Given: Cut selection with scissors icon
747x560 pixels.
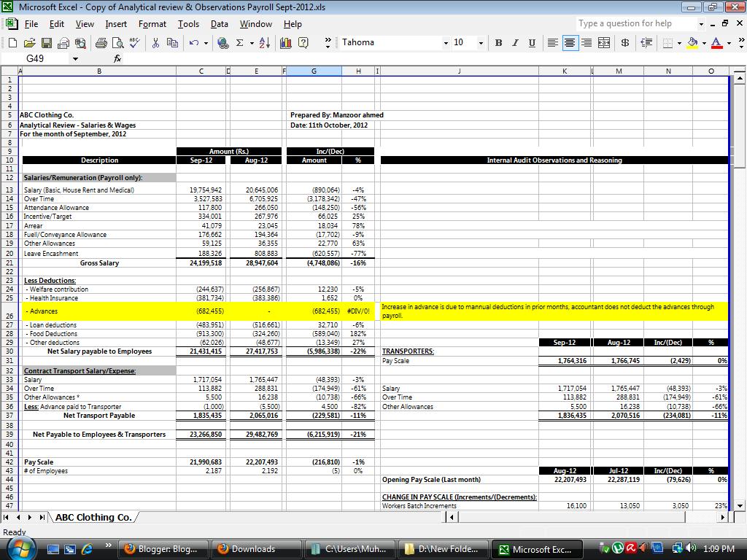Looking at the screenshot, I should tap(155, 43).
